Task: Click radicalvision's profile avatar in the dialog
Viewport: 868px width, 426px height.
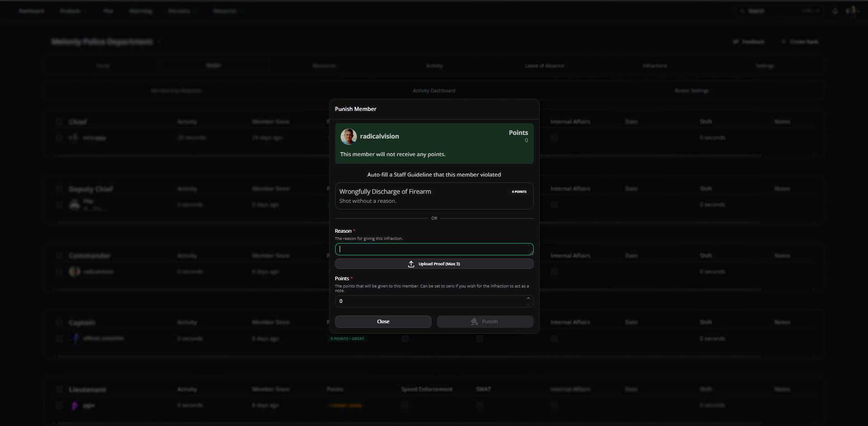Action: click(348, 136)
